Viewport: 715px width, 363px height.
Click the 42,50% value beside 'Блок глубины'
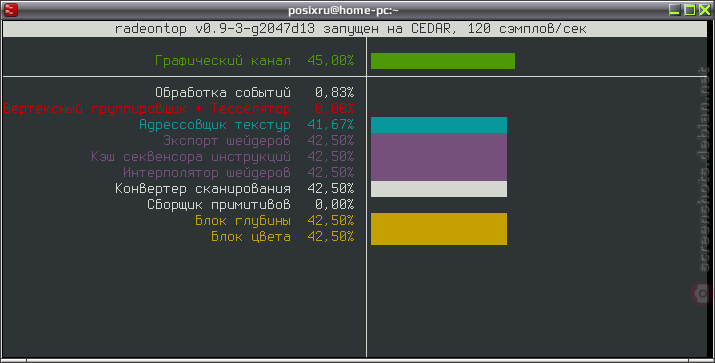(331, 221)
